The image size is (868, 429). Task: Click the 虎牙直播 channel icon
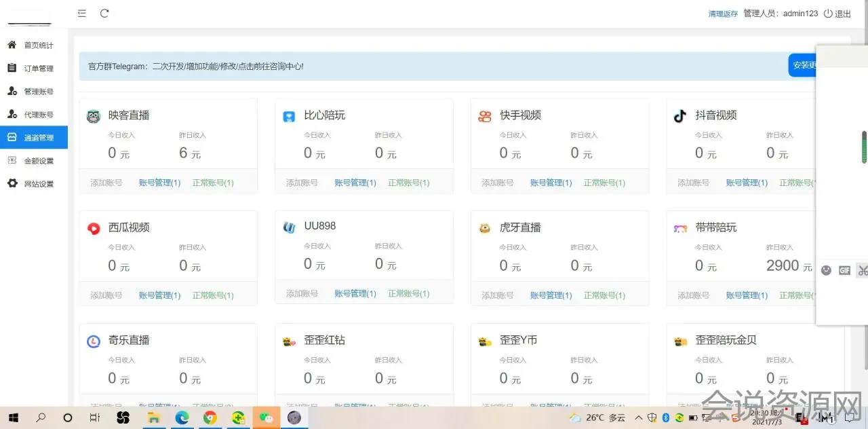(484, 229)
